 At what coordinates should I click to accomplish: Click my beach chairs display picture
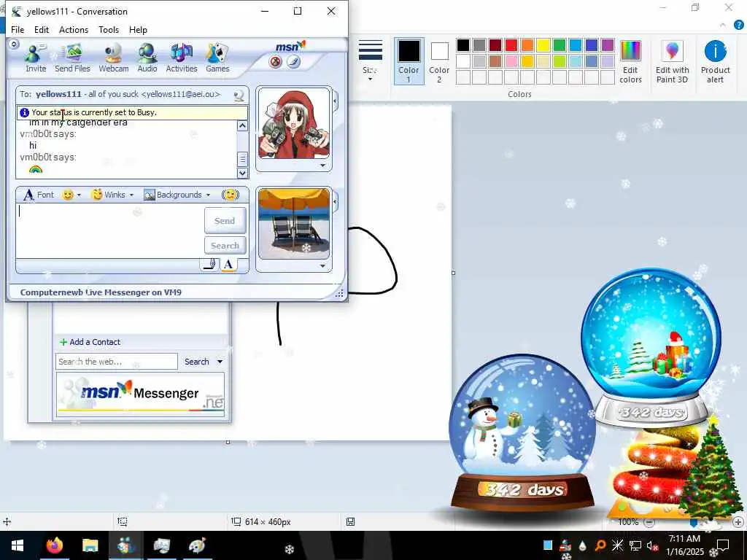(293, 224)
